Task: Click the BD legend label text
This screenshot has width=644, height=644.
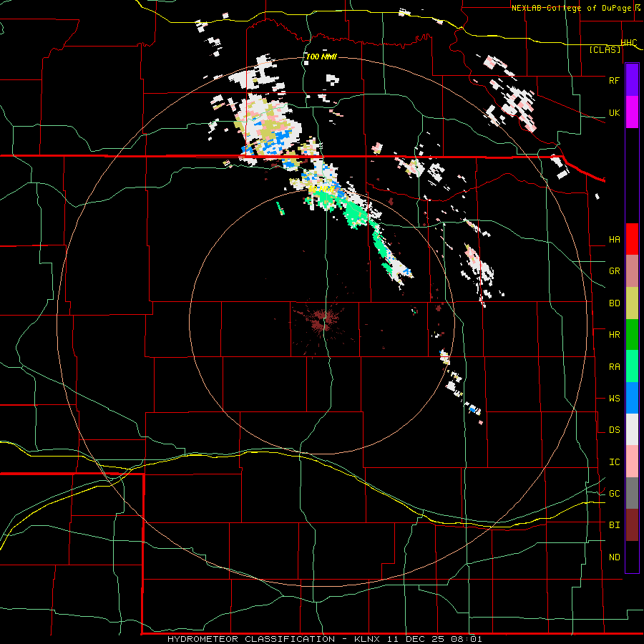Action: click(614, 303)
